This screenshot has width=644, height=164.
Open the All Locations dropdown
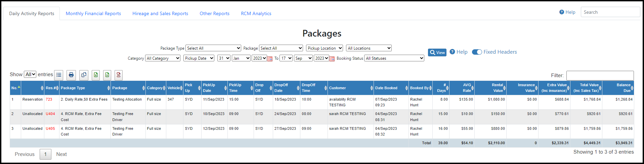(369, 48)
